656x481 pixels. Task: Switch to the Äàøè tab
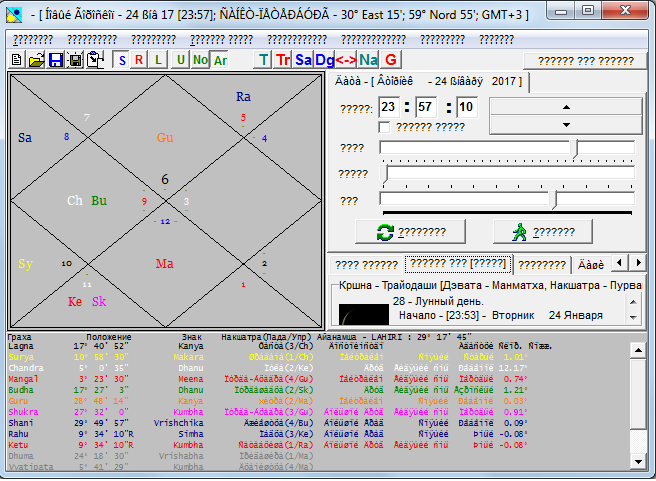[x=591, y=265]
